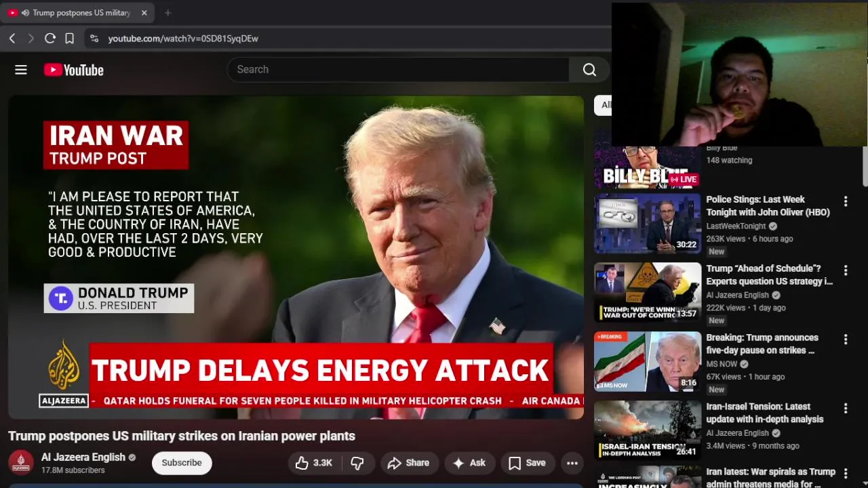Go back with browser back arrow

pyautogui.click(x=12, y=39)
